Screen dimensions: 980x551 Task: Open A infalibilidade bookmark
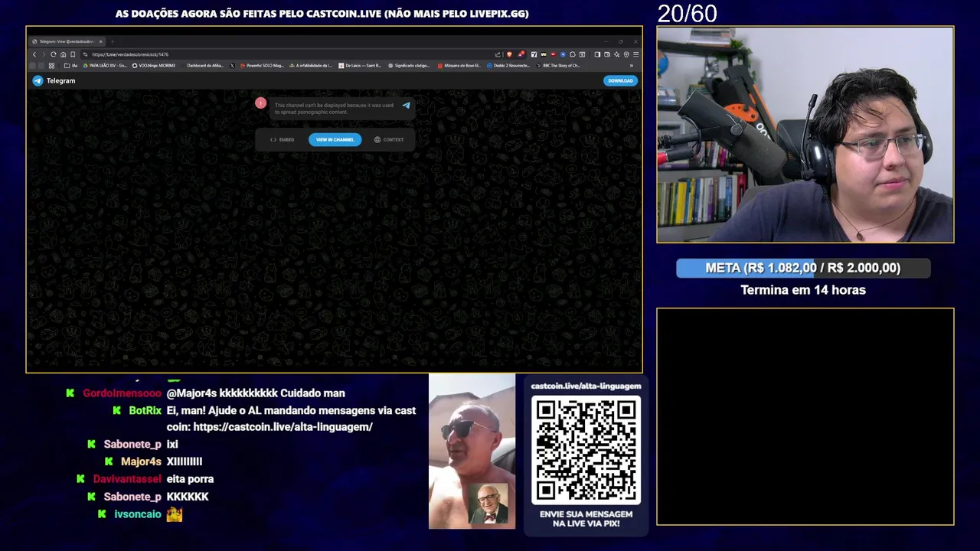[x=311, y=66]
